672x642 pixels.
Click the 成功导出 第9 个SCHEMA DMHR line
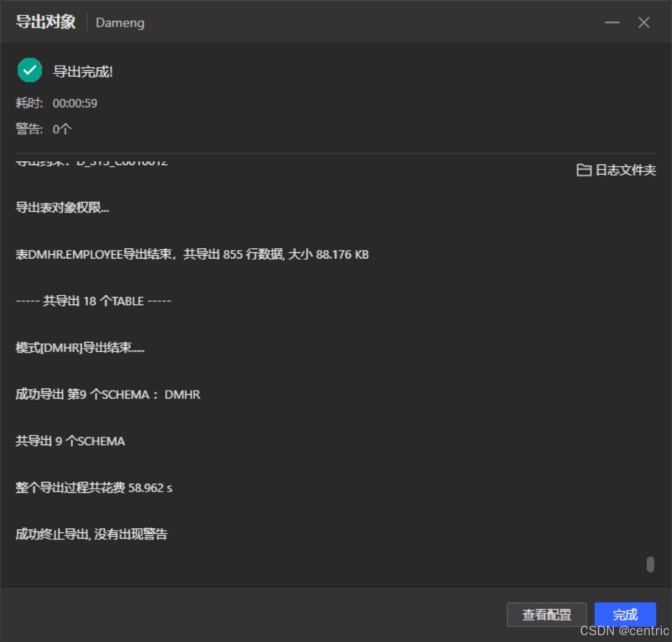coord(108,394)
